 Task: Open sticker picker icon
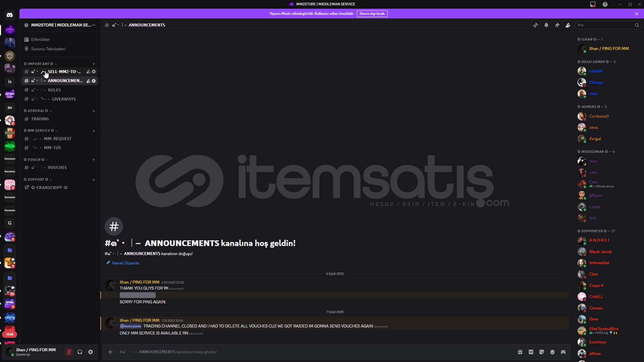coord(542,352)
